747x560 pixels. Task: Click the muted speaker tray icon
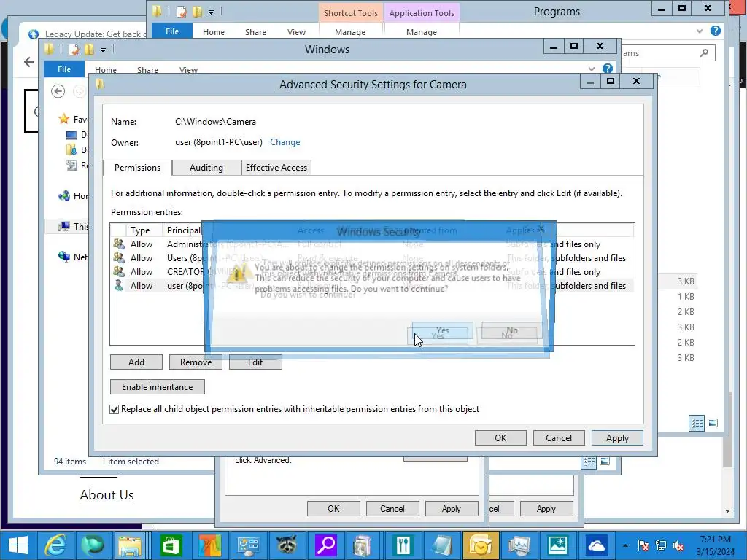(678, 545)
